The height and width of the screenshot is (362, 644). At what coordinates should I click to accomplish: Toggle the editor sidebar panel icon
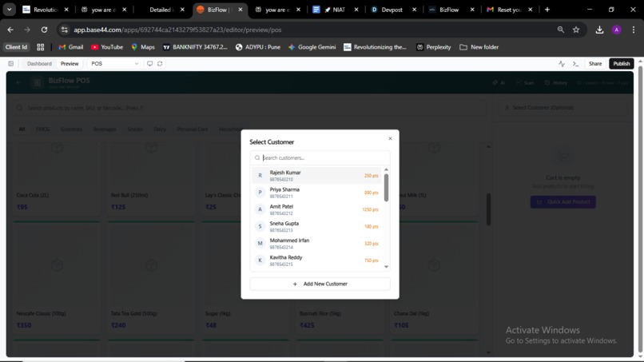(x=11, y=64)
